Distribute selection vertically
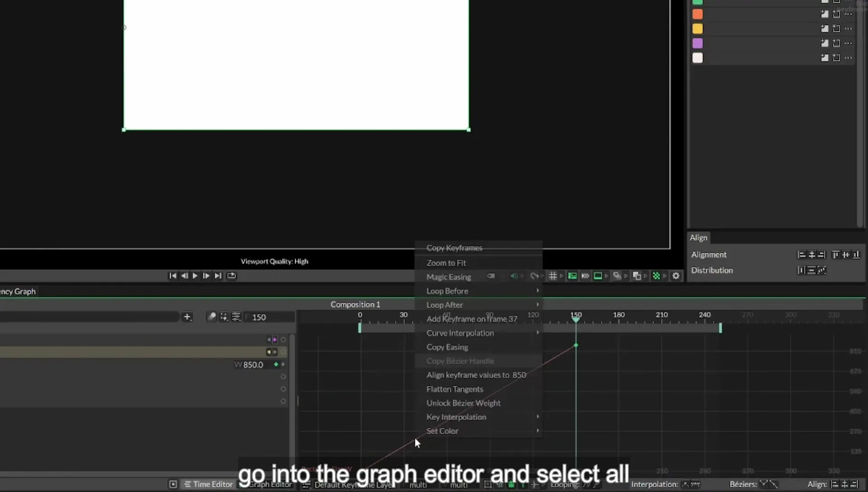This screenshot has width=868, height=492. [x=811, y=270]
